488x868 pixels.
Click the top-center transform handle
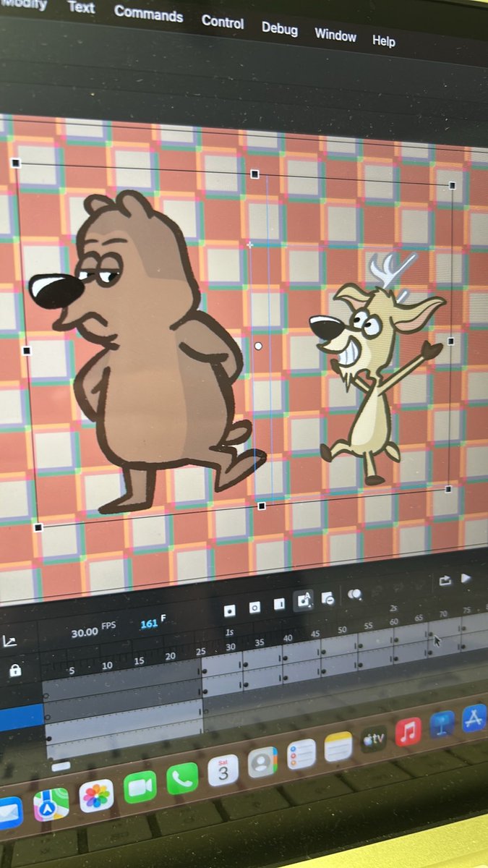254,174
